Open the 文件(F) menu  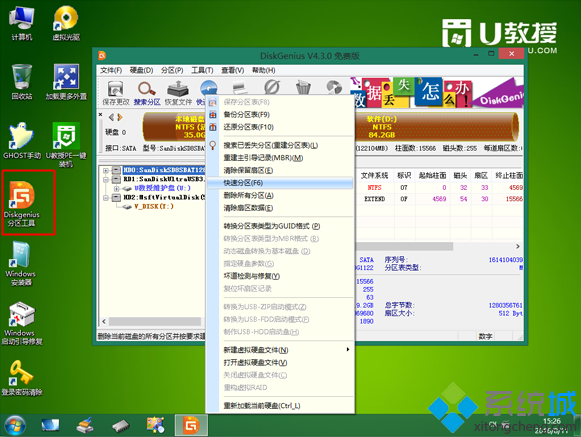point(111,70)
